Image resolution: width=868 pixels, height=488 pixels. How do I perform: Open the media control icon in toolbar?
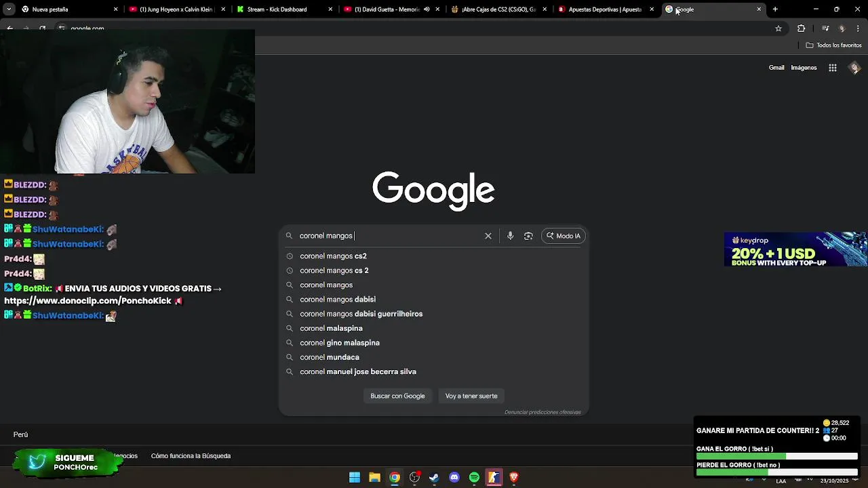click(825, 28)
